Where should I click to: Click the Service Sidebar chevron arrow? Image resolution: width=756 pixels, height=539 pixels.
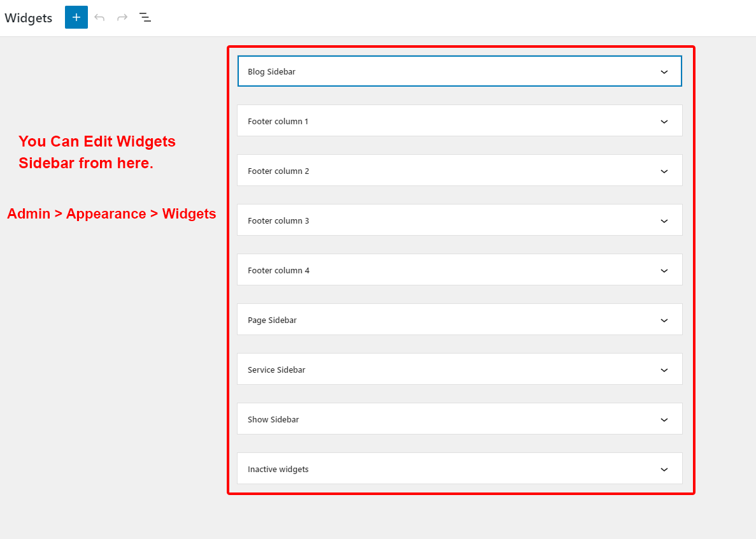coord(664,370)
